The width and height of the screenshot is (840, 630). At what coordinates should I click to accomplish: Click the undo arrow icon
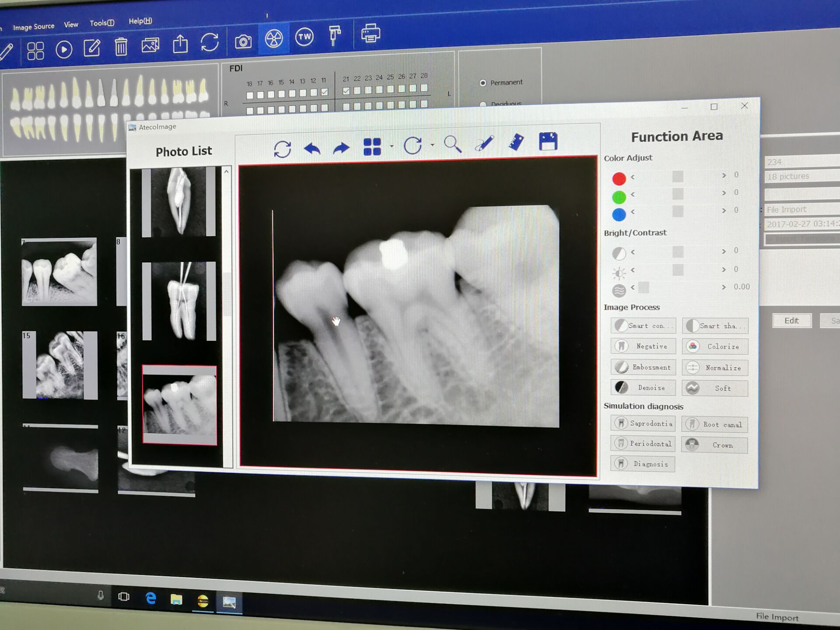pos(312,149)
